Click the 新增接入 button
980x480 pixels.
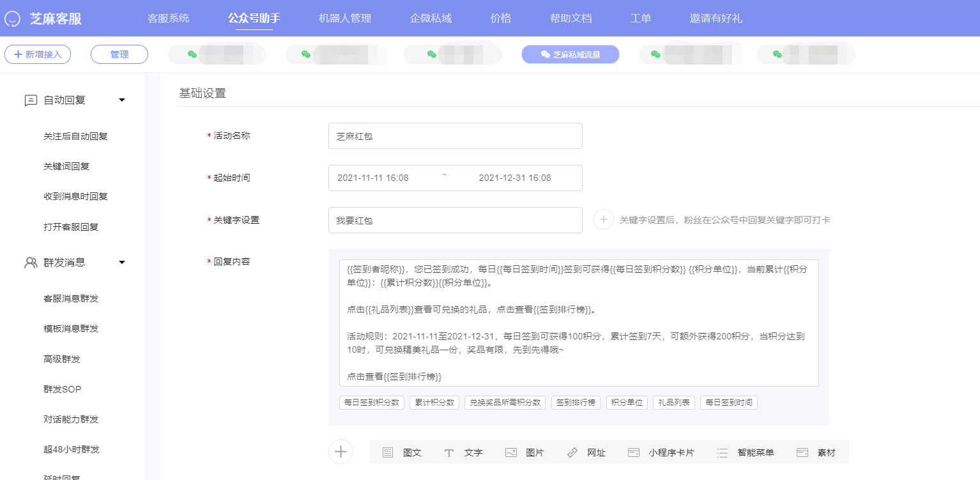pyautogui.click(x=38, y=54)
